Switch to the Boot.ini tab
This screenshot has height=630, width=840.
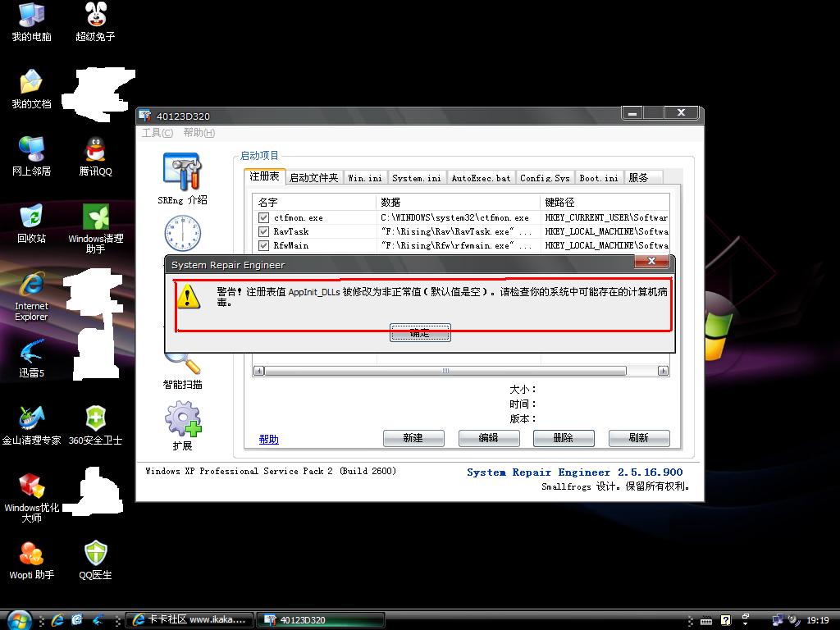pyautogui.click(x=599, y=178)
